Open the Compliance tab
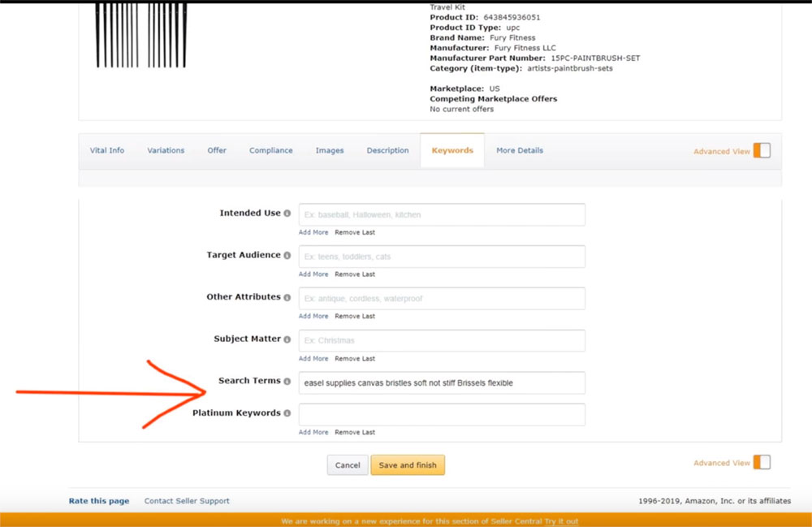 [270, 150]
